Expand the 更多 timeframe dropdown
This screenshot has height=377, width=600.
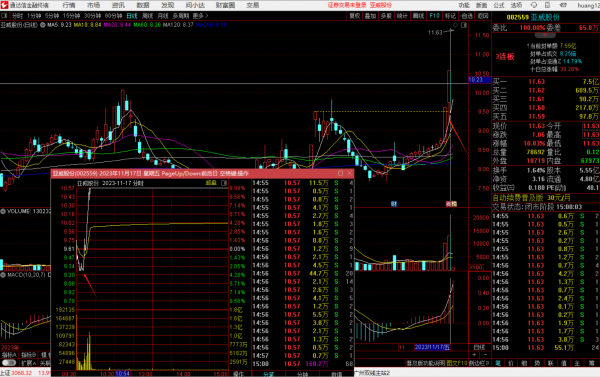(200, 16)
